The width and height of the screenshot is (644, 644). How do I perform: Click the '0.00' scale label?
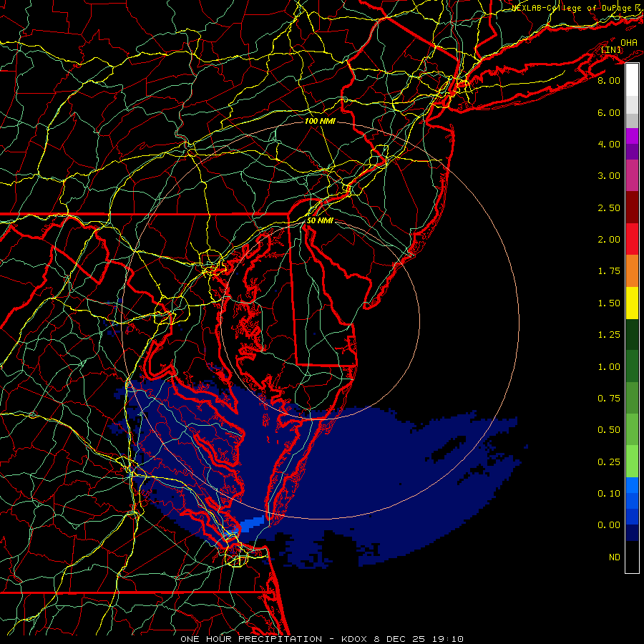coord(609,525)
